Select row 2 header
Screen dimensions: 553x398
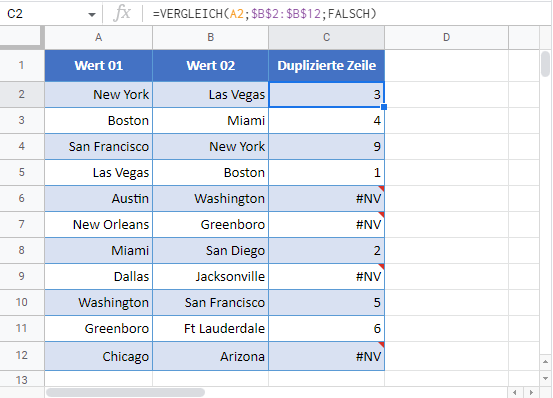22,94
